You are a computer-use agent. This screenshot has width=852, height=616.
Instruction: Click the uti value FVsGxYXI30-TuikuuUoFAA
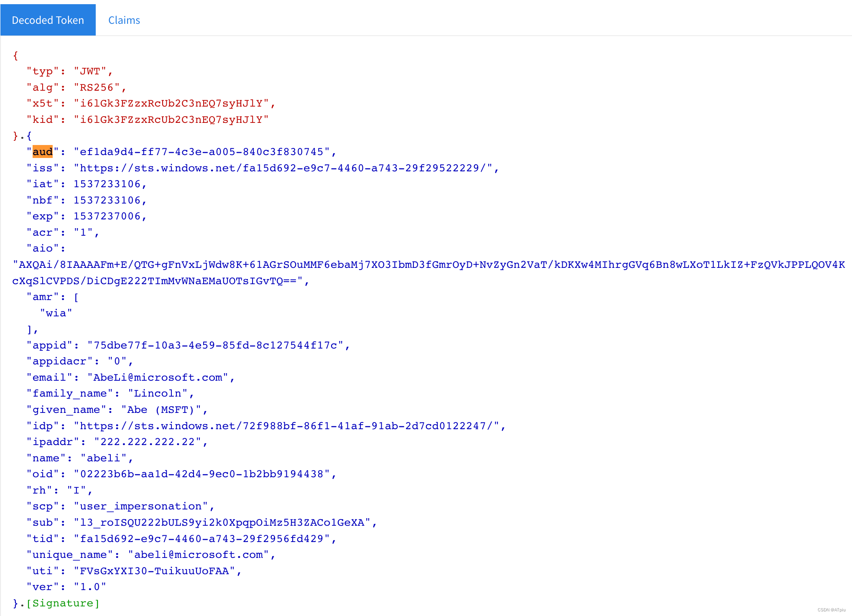[x=154, y=571]
